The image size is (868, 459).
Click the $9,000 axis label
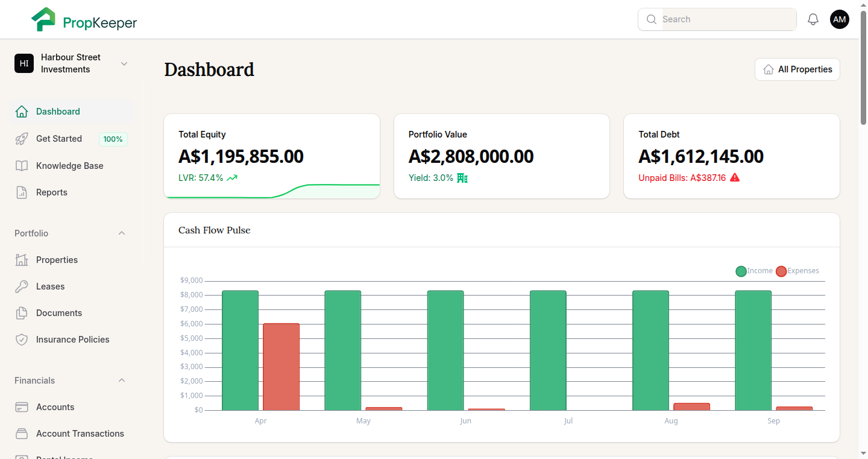(191, 280)
